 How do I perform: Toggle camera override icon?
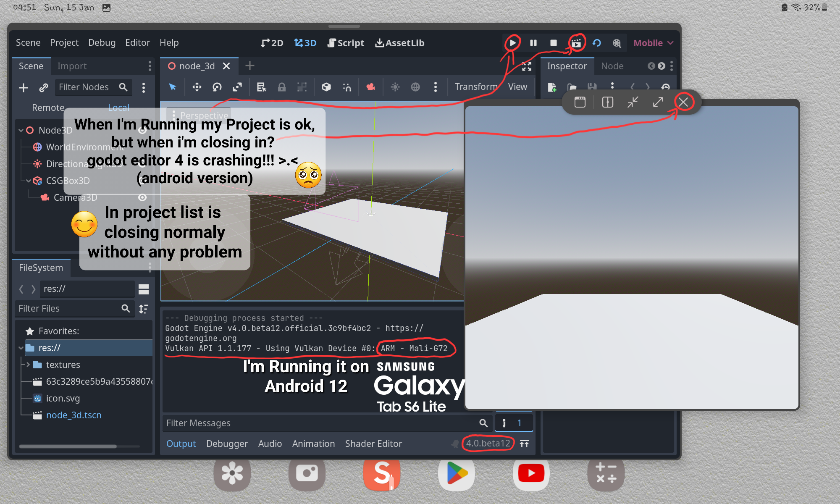click(370, 87)
